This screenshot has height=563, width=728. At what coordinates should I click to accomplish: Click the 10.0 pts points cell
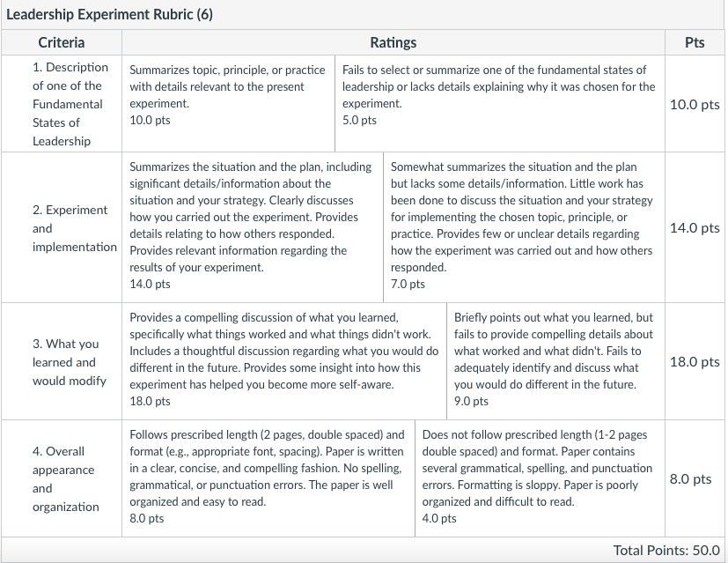695,104
